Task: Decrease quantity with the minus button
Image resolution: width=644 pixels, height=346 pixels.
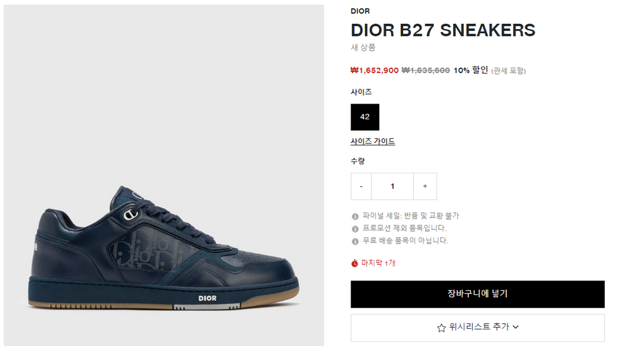Action: 361,186
